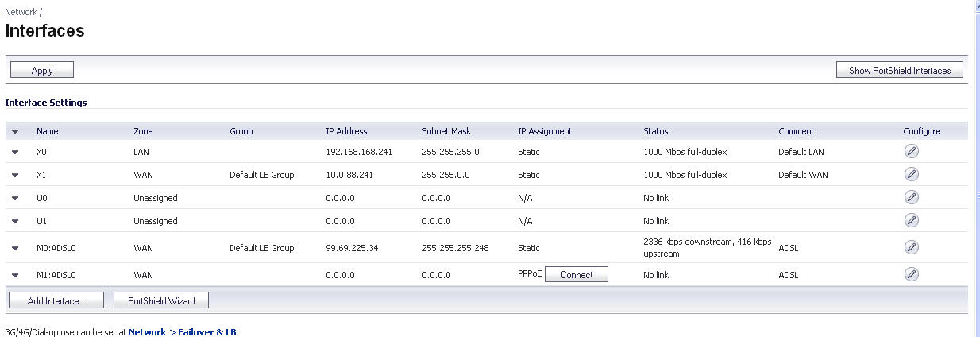This screenshot has height=337, width=980.
Task: Click the Add Interface button
Action: click(x=55, y=300)
